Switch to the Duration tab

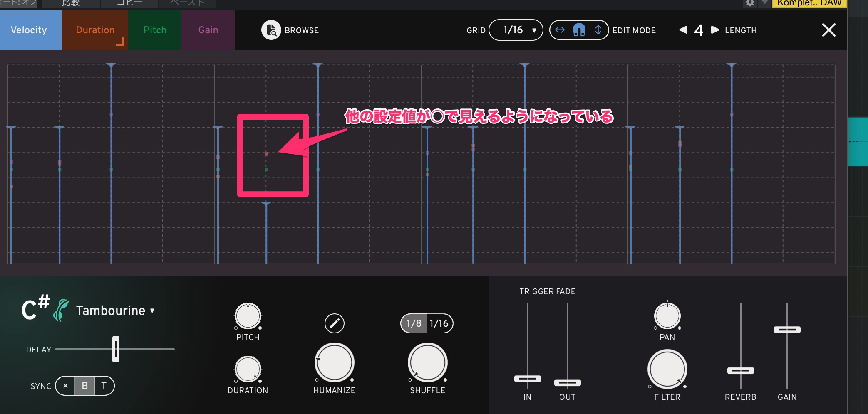(x=95, y=30)
